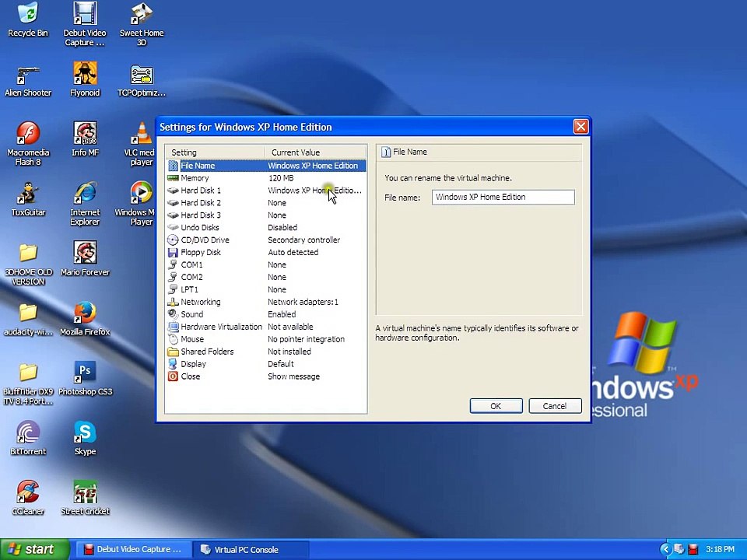Select the Close setting icon

(x=173, y=376)
